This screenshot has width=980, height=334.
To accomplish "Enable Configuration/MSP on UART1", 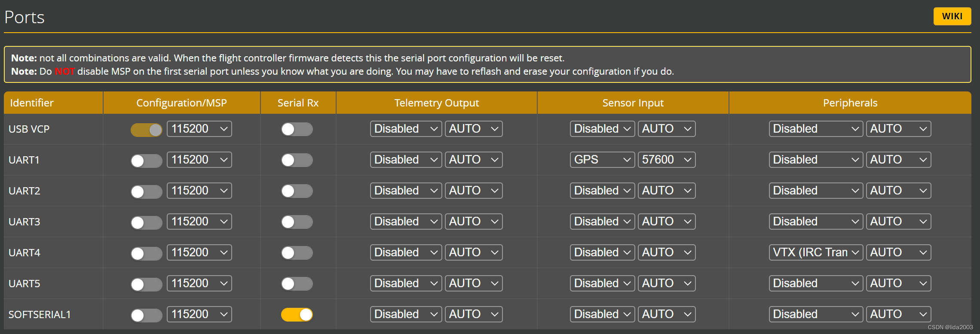I will tap(146, 160).
